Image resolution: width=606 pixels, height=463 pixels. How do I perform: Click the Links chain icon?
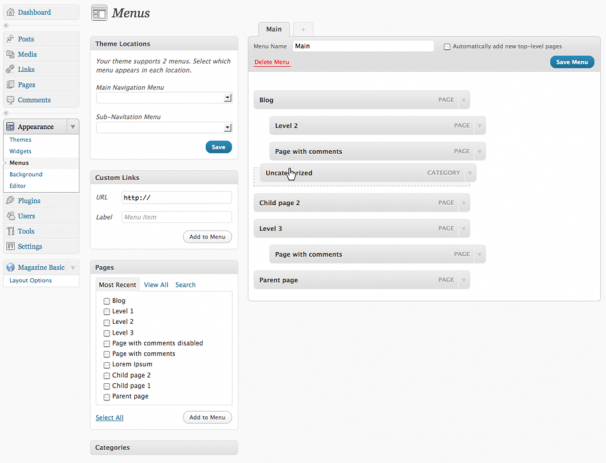click(10, 69)
